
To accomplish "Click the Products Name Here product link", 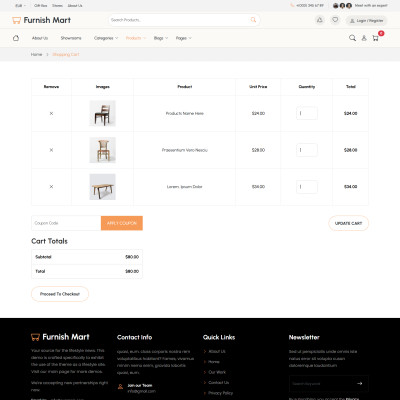I will pos(185,113).
